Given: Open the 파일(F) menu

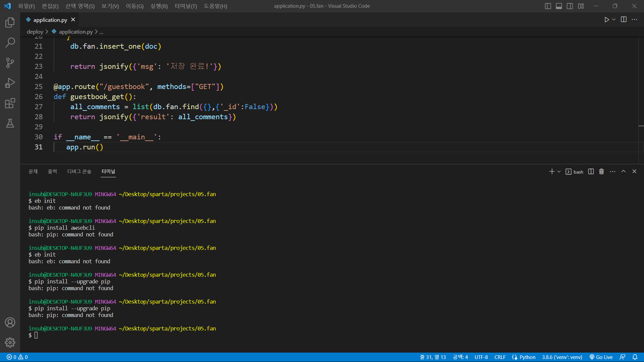Looking at the screenshot, I should coord(26,6).
